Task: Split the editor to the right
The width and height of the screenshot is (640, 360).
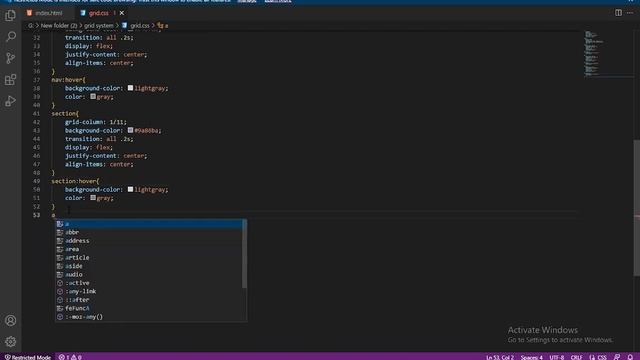Action: tap(618, 13)
